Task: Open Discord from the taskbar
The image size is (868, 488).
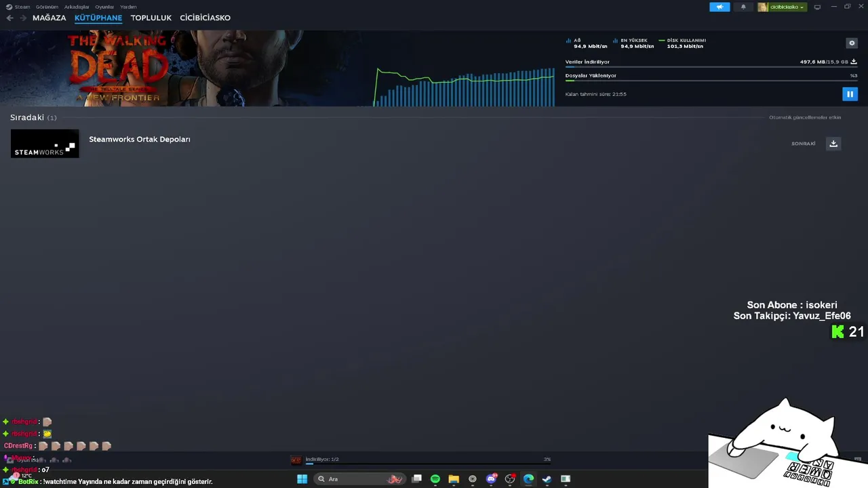Action: 492,479
